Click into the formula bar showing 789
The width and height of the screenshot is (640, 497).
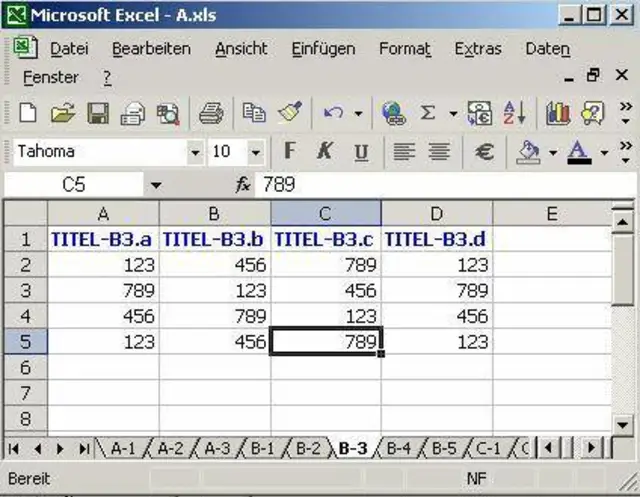pos(445,184)
